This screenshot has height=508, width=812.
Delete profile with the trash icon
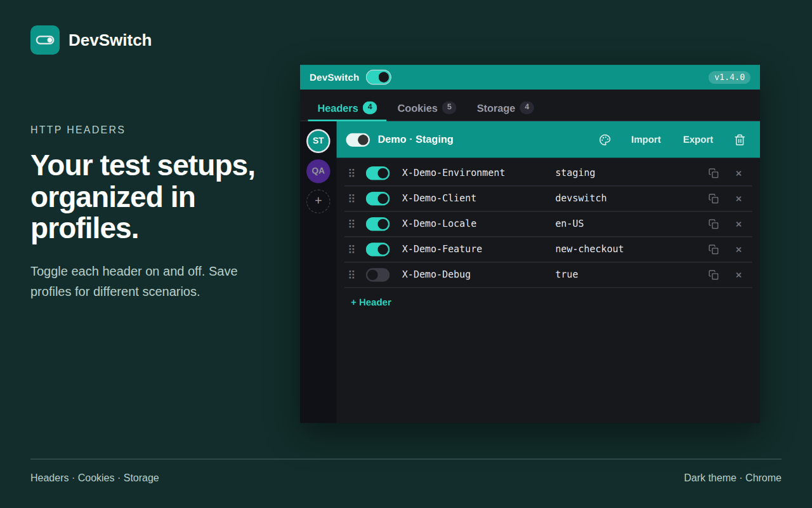[x=740, y=140]
